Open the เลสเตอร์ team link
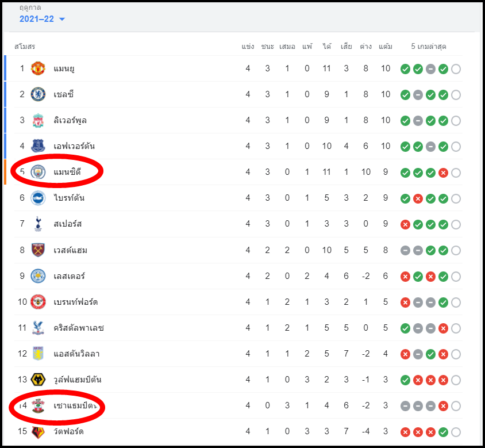The width and height of the screenshot is (485, 448). click(x=69, y=276)
